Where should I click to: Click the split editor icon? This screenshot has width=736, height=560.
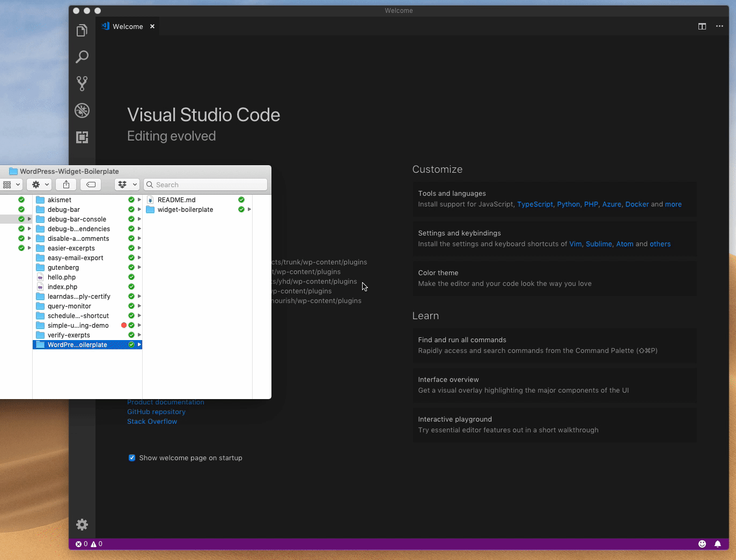point(702,26)
